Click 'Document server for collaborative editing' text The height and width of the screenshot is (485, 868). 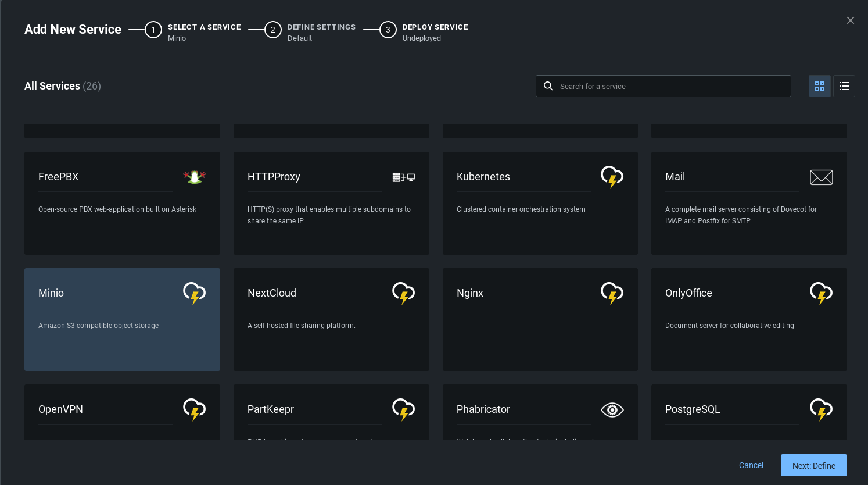(x=730, y=326)
